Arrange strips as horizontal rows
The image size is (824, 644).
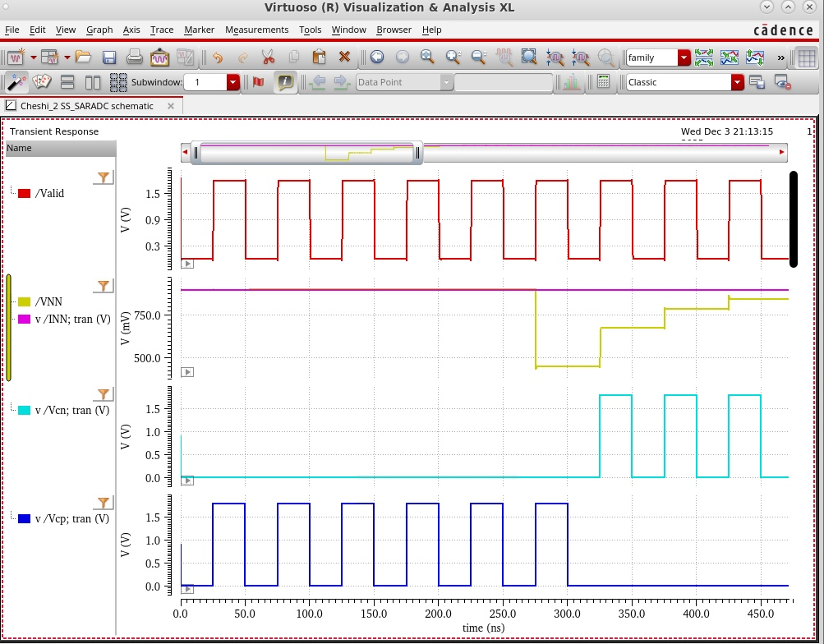point(67,82)
